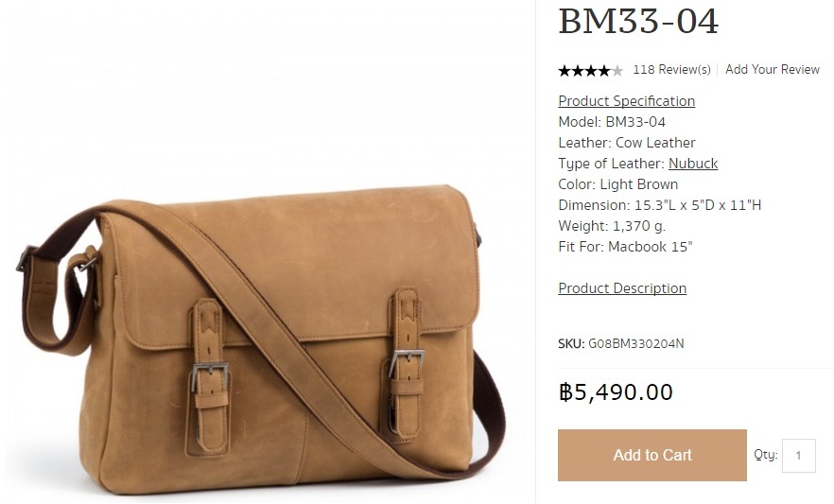Screen dimensions: 834x504
Task: Click the Model: BM33-04 specification line
Action: click(x=612, y=122)
